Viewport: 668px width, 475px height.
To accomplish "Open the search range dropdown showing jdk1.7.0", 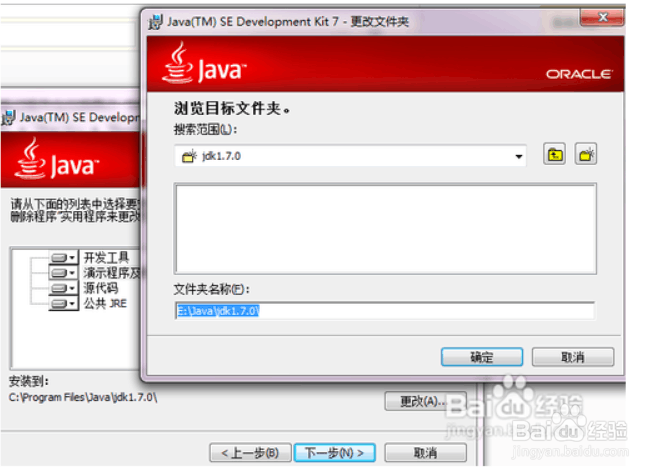I will (x=350, y=156).
